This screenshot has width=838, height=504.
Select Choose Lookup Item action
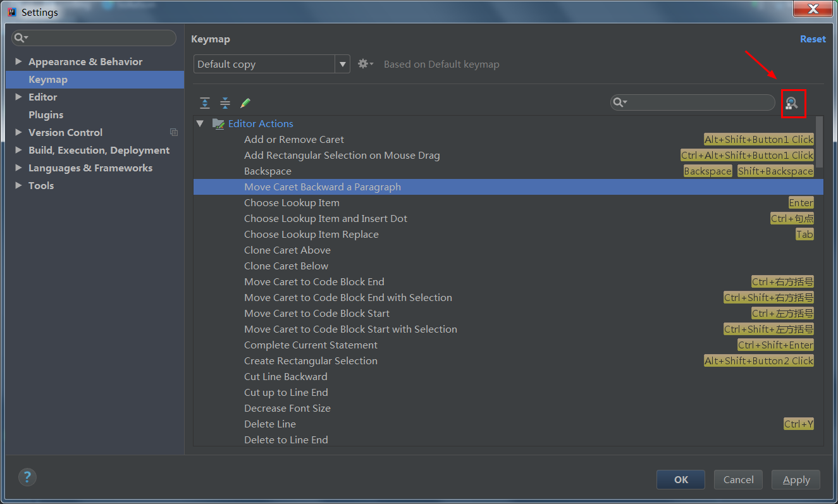pos(292,202)
